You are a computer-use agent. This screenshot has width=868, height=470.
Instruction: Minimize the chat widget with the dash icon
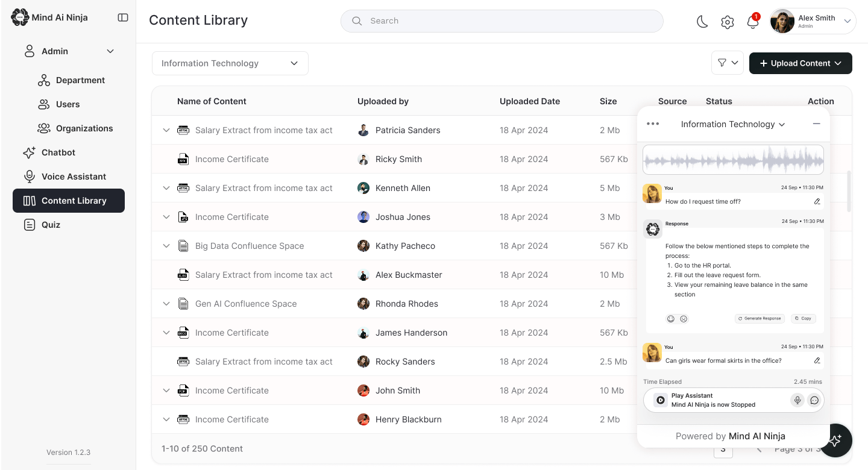point(817,124)
